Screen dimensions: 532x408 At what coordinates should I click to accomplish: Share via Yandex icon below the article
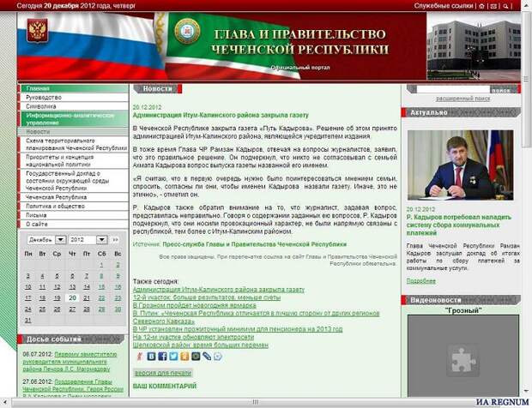point(140,357)
